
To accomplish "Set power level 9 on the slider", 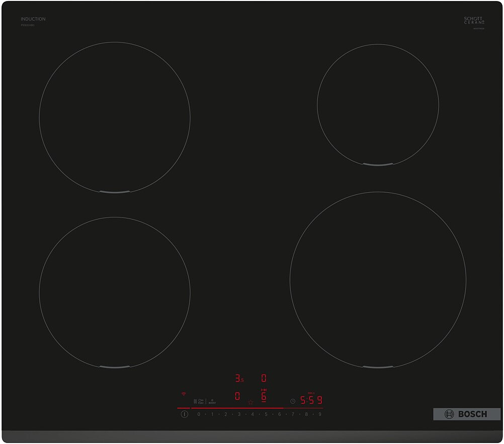I will pyautogui.click(x=319, y=414).
